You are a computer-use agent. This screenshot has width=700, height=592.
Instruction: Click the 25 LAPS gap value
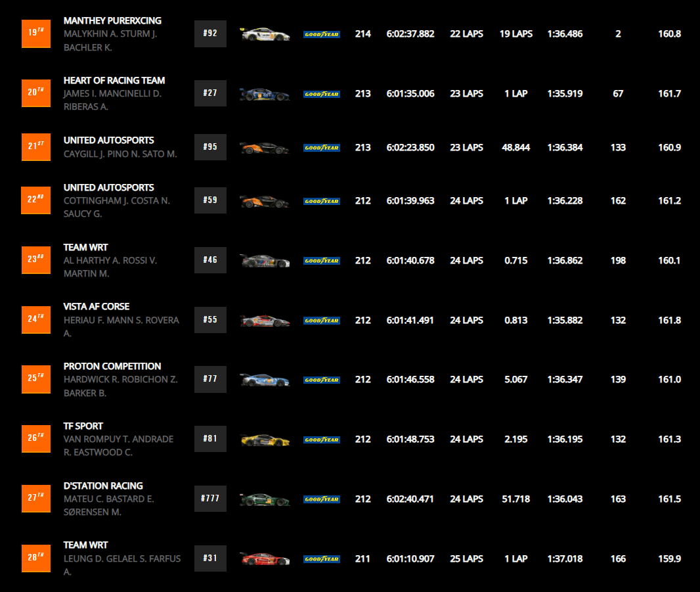pos(466,559)
